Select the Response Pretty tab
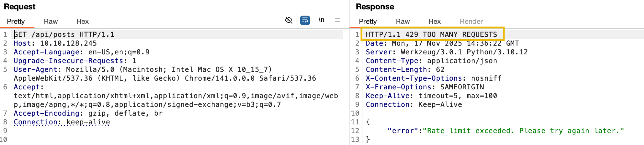 click(x=368, y=21)
